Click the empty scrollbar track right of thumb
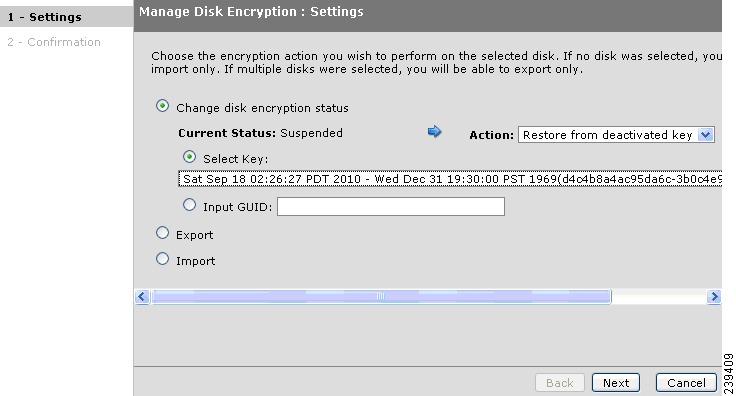Image resolution: width=736 pixels, height=396 pixels. (659, 297)
